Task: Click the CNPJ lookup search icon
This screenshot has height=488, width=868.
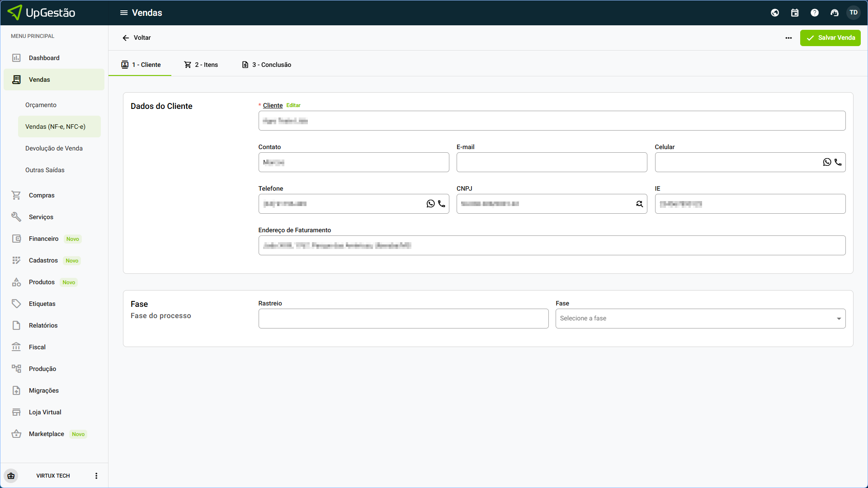Action: [639, 204]
